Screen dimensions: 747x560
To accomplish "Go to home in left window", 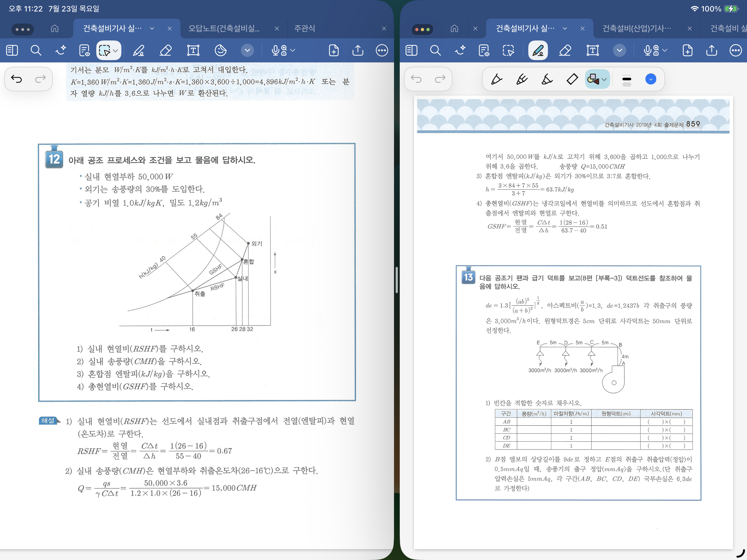I will coord(55,29).
